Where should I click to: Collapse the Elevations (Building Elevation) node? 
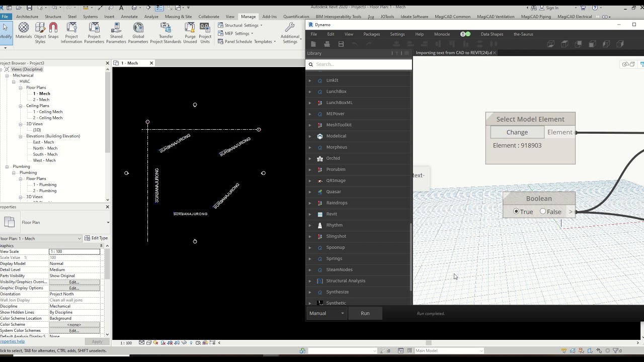point(21,136)
